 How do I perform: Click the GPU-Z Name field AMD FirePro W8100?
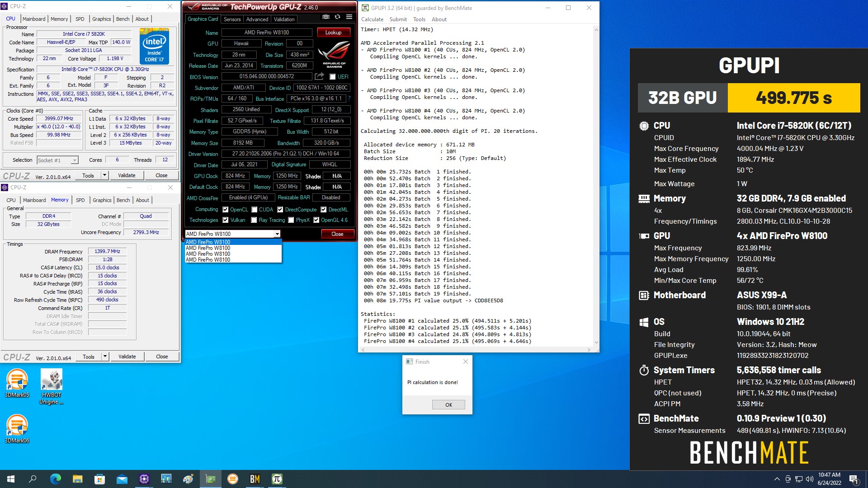(267, 33)
